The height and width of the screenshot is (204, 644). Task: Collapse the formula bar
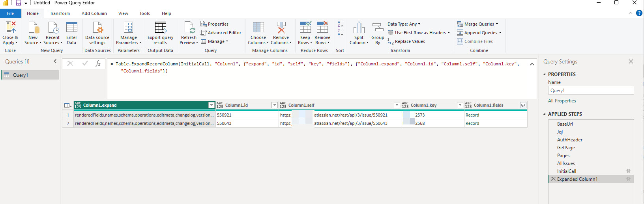[x=532, y=64]
